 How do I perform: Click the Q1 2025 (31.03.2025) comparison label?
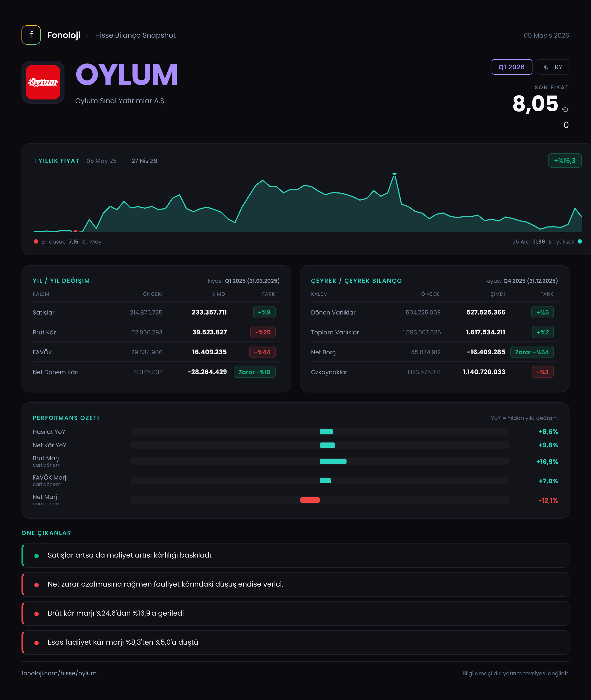tap(252, 281)
